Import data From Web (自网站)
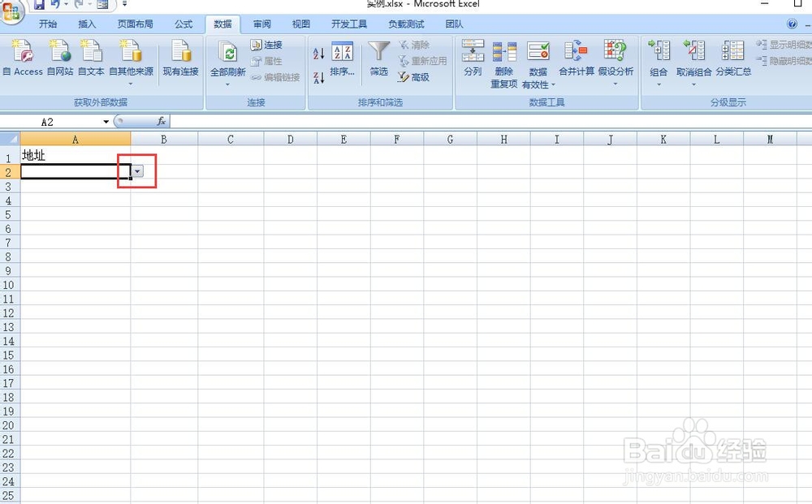 pyautogui.click(x=60, y=58)
